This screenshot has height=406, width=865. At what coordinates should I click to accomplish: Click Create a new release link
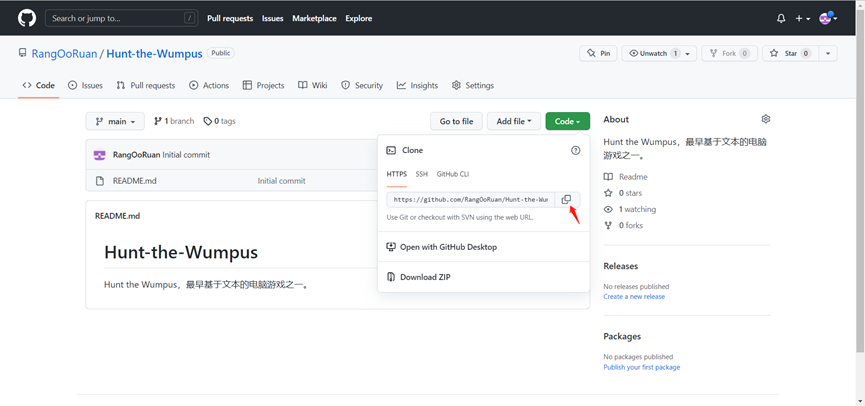coord(634,297)
